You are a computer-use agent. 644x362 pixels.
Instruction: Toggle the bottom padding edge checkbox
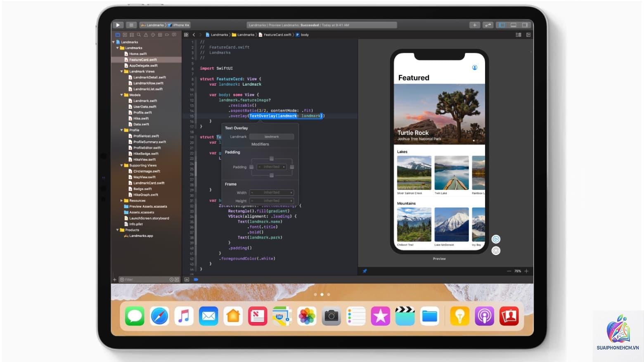(272, 175)
